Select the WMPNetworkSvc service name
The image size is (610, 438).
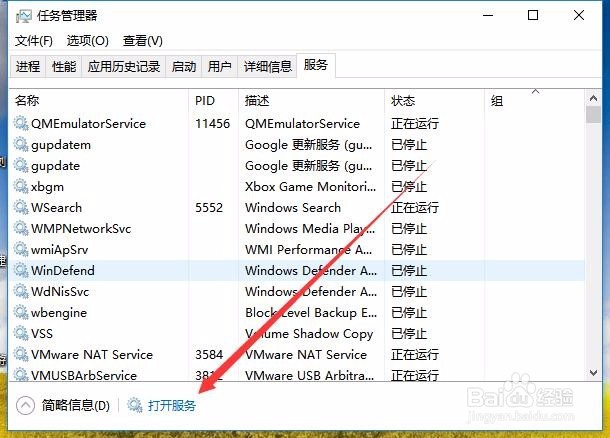pos(81,228)
